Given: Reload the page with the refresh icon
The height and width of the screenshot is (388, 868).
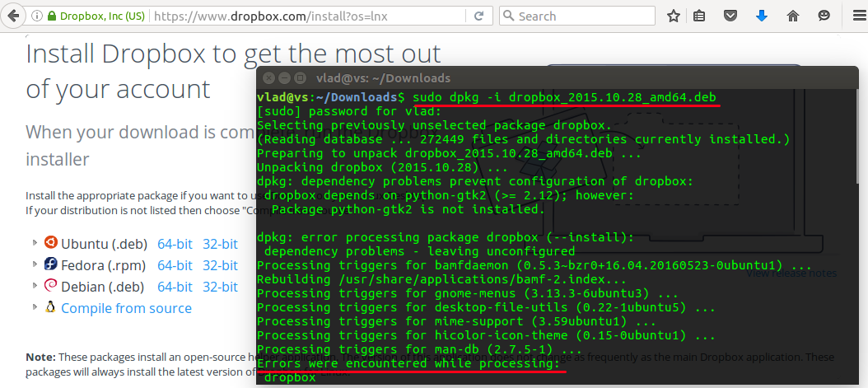Looking at the screenshot, I should [x=480, y=16].
